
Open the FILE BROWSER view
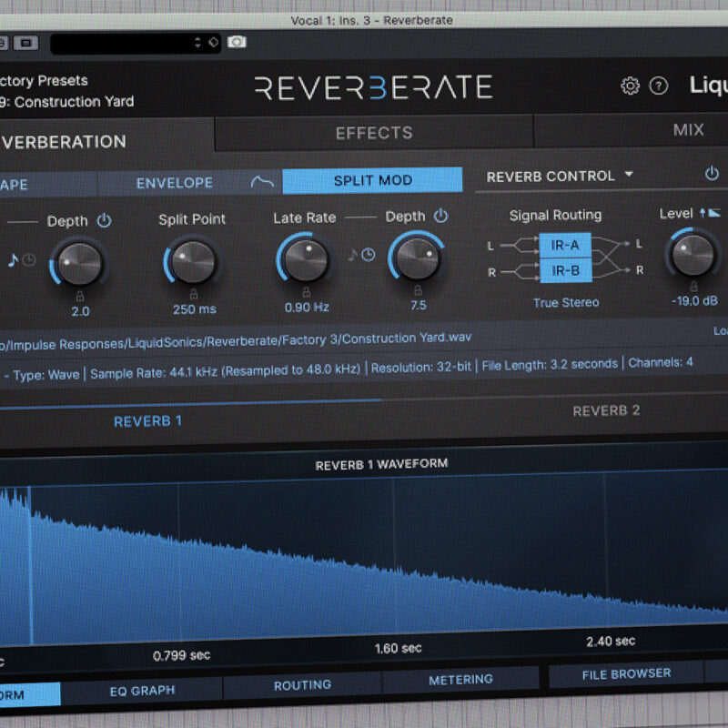(626, 673)
